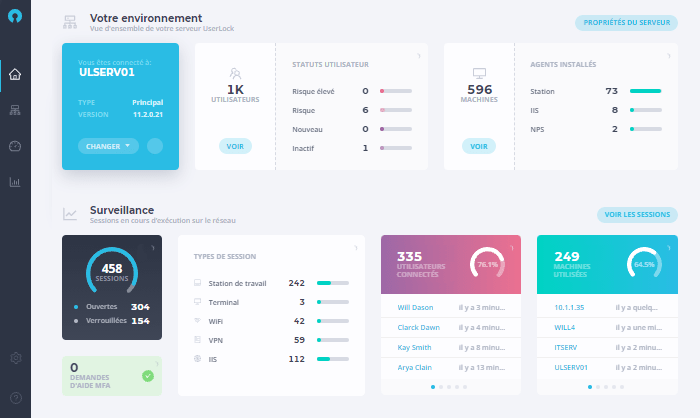Click the network icon beside Votre environnement

70,22
